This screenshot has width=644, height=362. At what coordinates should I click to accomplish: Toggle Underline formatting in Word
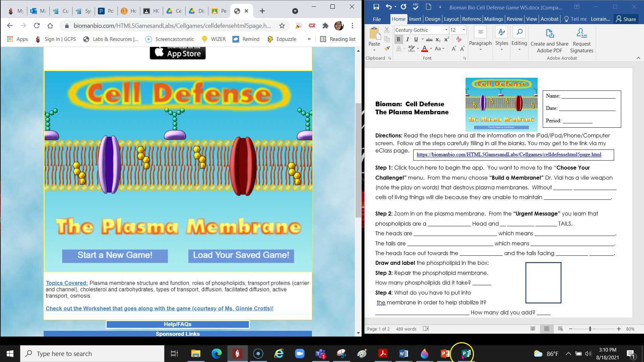click(x=416, y=40)
